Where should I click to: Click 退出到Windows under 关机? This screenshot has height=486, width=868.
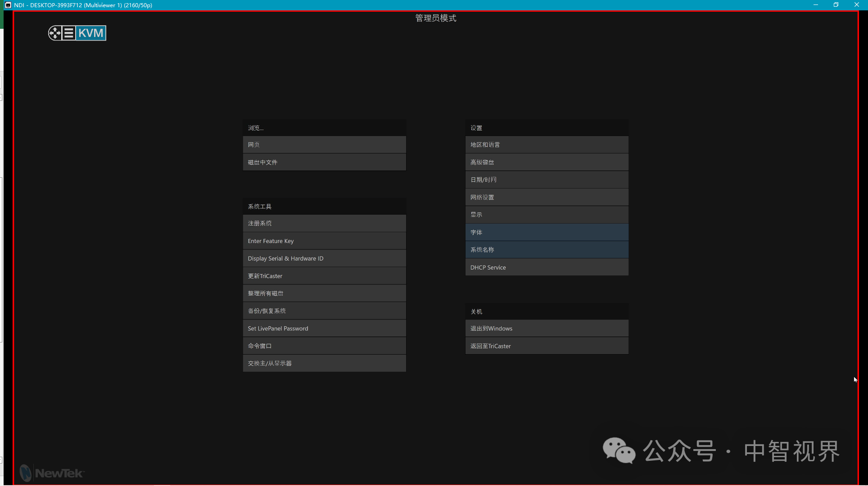click(547, 328)
